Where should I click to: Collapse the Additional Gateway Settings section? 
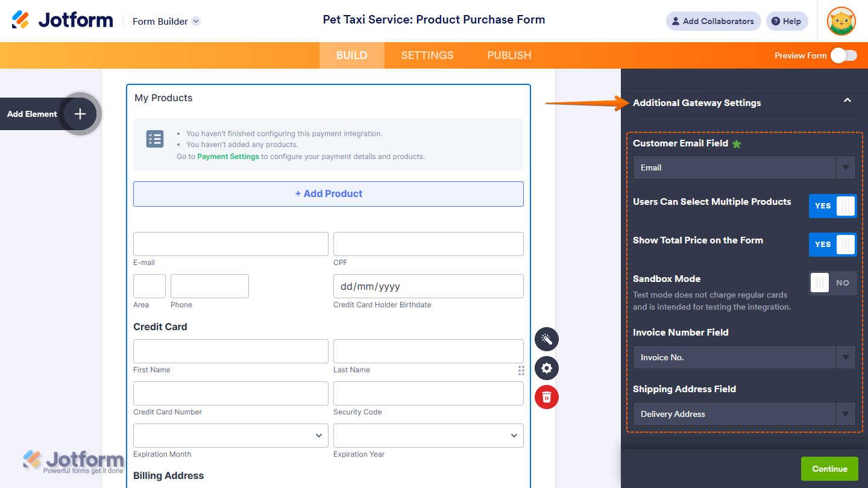[x=848, y=101]
